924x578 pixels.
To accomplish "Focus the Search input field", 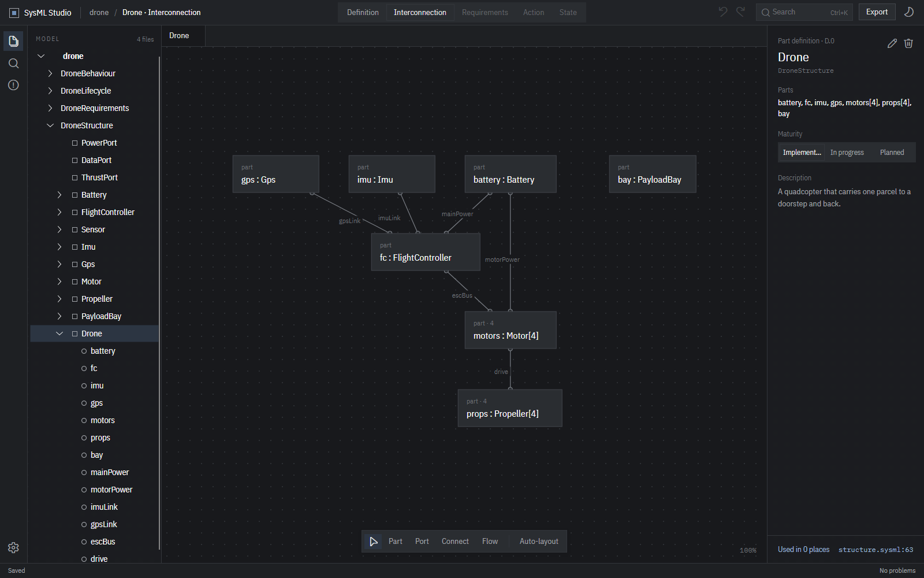I will click(804, 12).
